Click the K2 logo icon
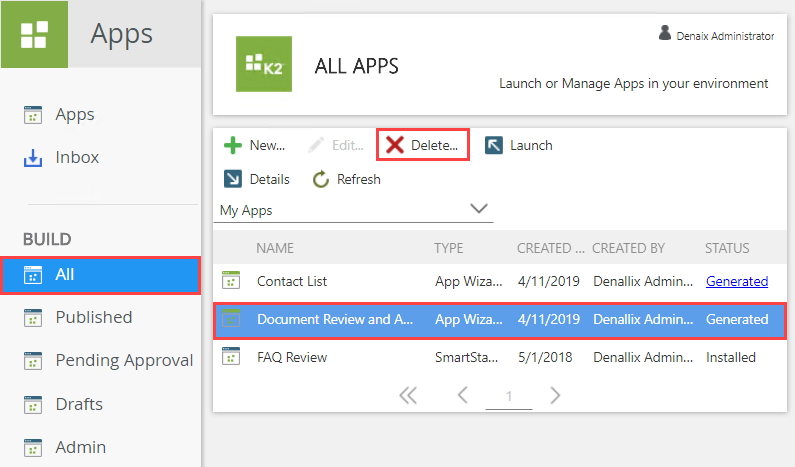The height and width of the screenshot is (467, 795). coord(261,66)
